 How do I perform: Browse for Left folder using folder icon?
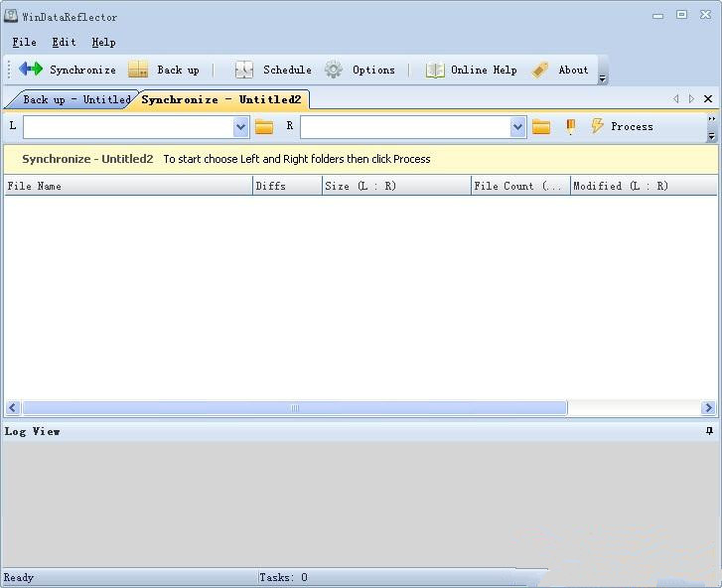(264, 126)
